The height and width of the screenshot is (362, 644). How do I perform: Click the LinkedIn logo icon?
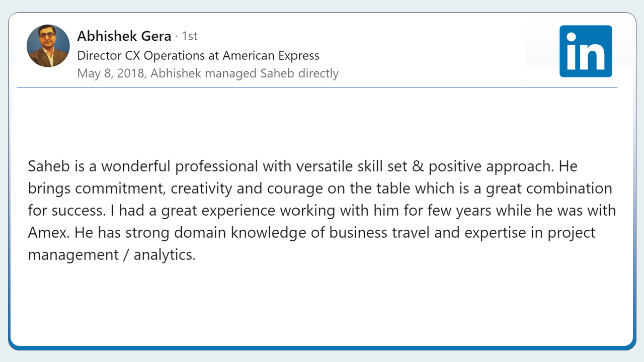(x=586, y=51)
